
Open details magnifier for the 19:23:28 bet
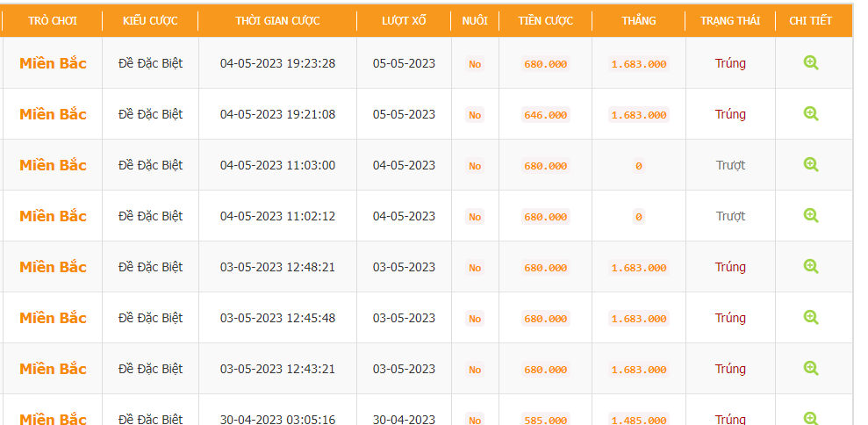(x=810, y=62)
